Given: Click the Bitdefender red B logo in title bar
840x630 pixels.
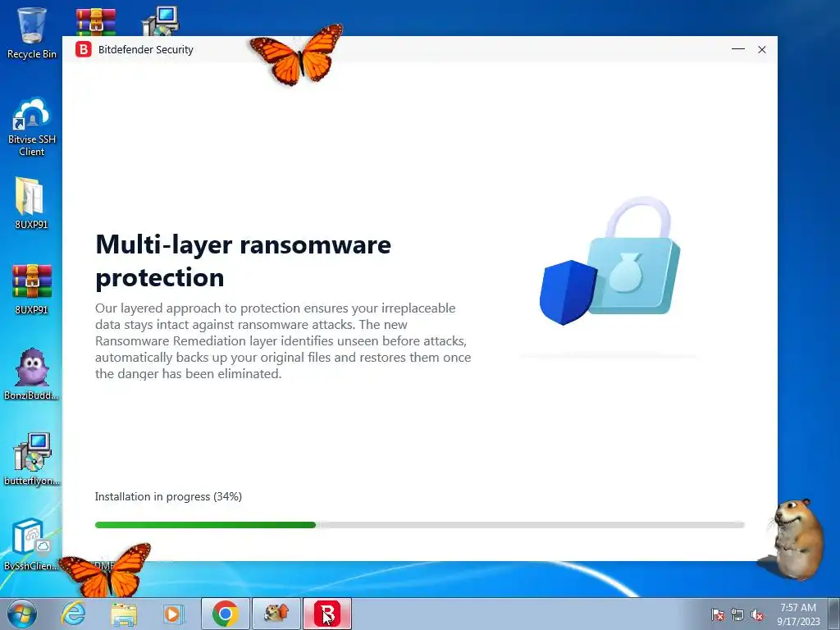Looking at the screenshot, I should pos(84,49).
